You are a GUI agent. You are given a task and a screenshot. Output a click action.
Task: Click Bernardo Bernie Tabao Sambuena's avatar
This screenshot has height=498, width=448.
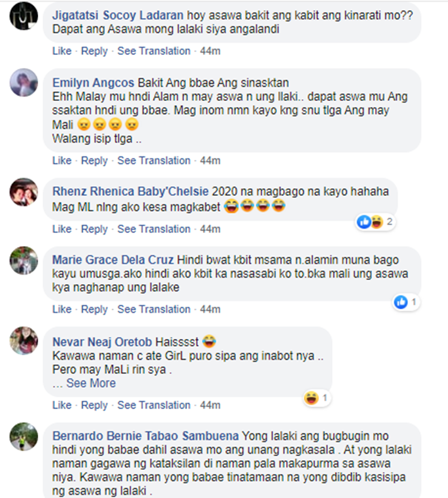[23, 436]
